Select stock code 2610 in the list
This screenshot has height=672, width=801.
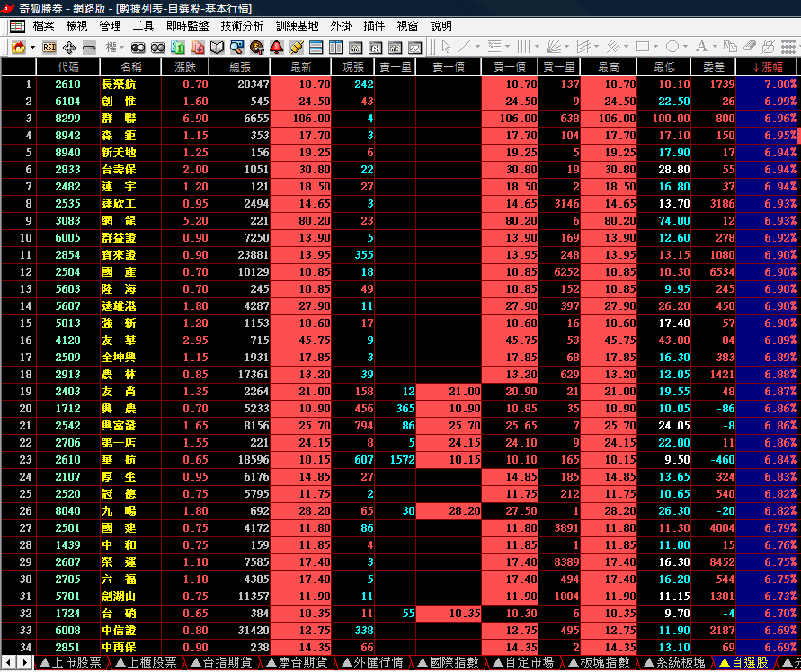click(68, 460)
